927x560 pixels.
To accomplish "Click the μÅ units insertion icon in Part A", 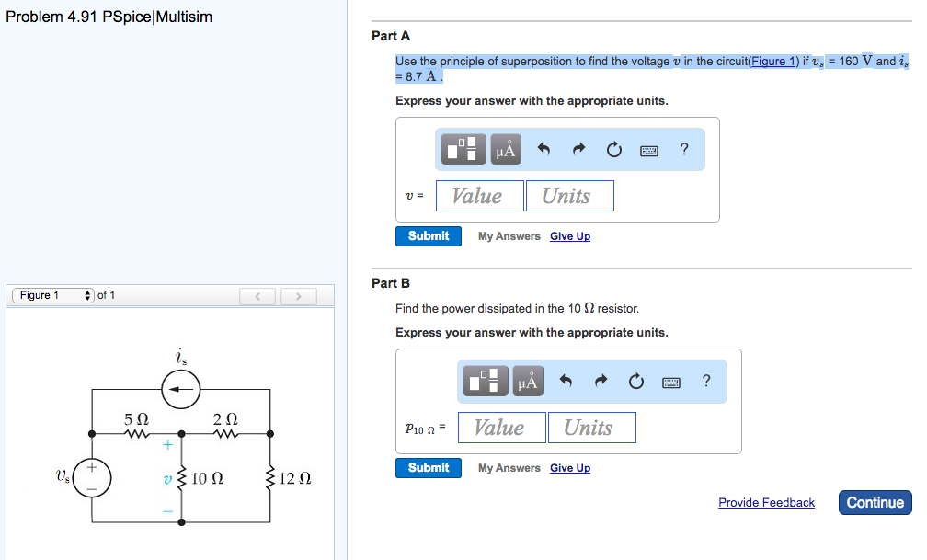I will click(x=505, y=148).
